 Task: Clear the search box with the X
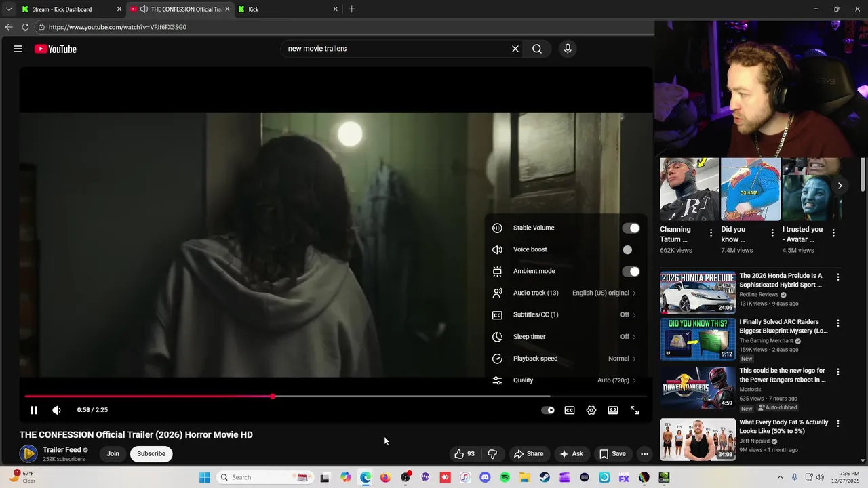coord(515,49)
